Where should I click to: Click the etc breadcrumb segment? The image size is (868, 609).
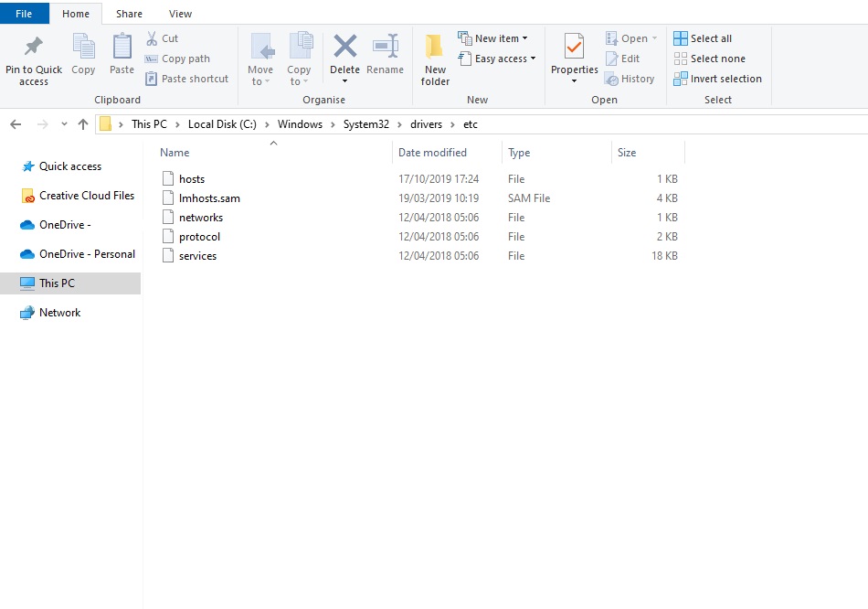471,124
